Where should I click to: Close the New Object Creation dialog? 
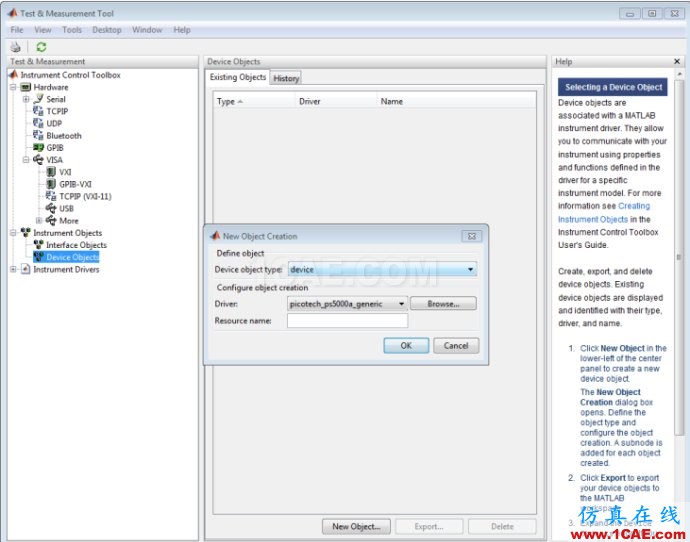pos(472,236)
